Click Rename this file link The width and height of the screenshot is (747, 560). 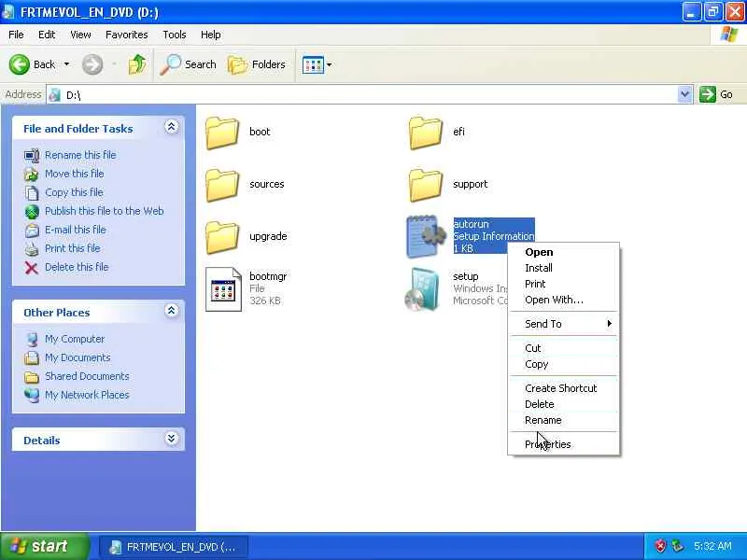pyautogui.click(x=80, y=155)
